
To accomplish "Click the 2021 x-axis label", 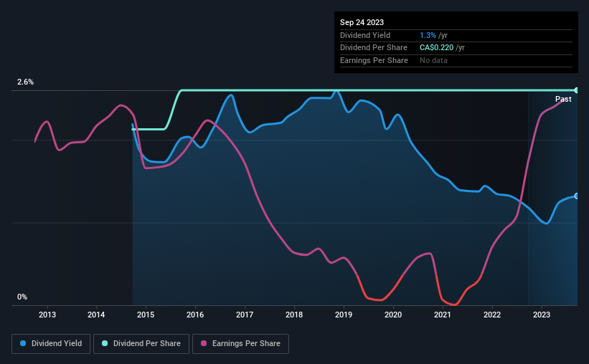I will 443,315.
